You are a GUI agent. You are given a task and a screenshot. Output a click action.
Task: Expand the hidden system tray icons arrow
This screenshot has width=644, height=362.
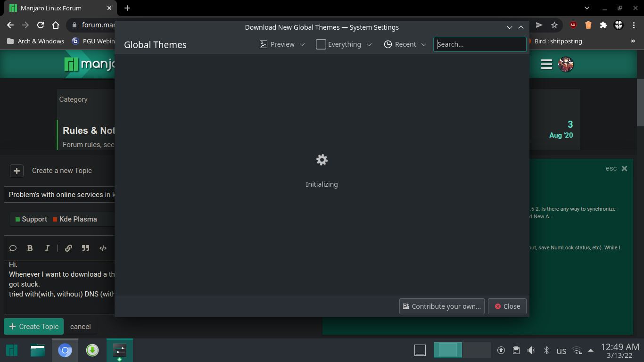tap(591, 350)
